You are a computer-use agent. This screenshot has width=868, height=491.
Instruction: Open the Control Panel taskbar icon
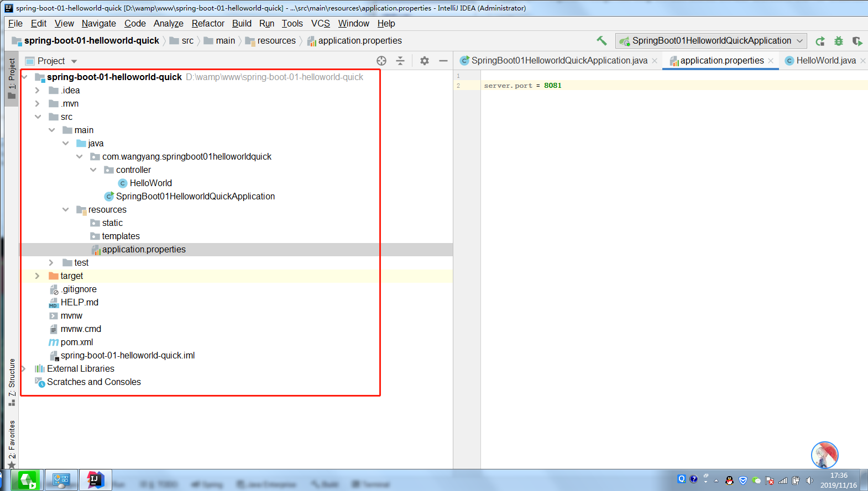pyautogui.click(x=61, y=480)
